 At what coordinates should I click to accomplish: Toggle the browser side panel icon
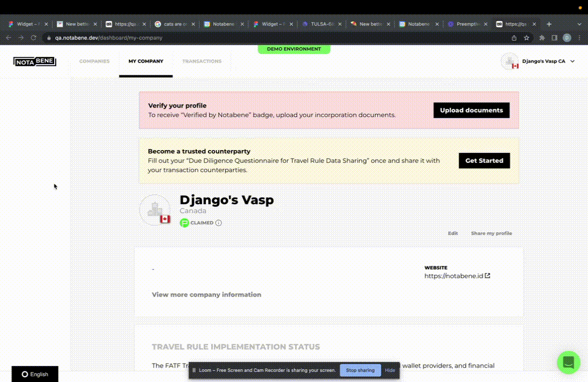click(x=554, y=38)
